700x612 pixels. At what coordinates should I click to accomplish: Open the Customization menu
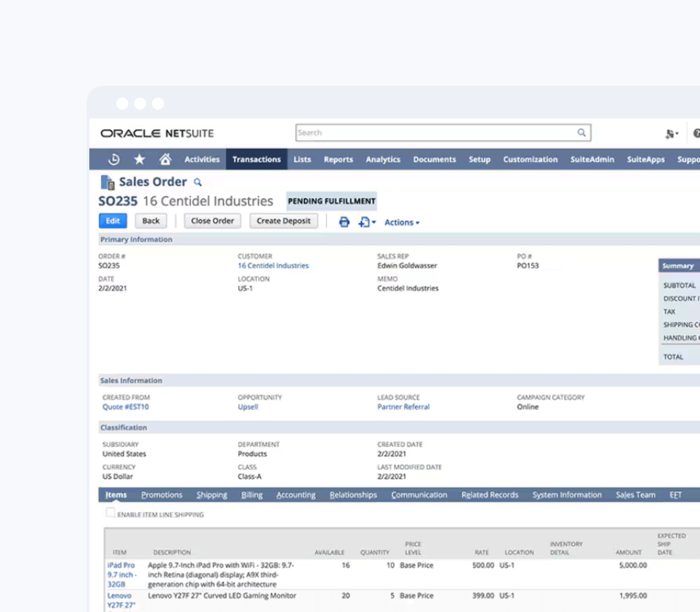pyautogui.click(x=530, y=159)
